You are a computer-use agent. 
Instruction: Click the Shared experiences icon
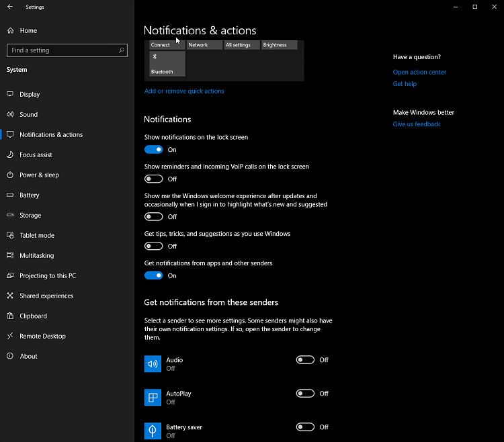[10, 296]
